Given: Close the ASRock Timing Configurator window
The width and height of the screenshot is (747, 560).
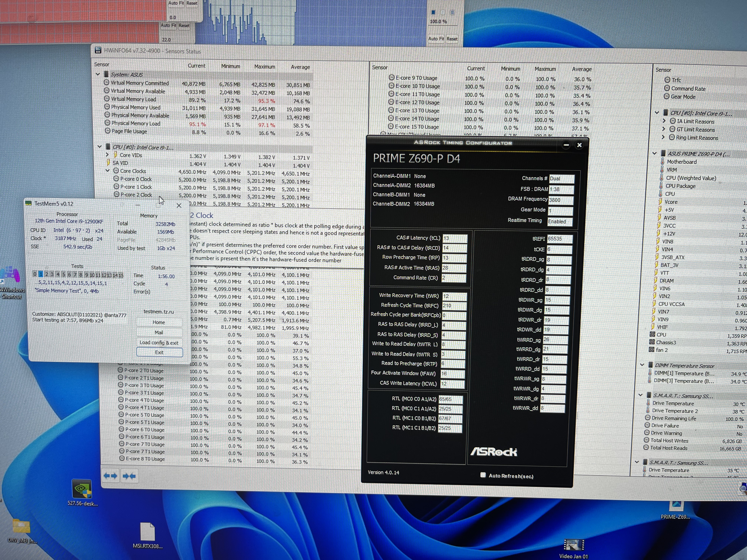Looking at the screenshot, I should (580, 145).
